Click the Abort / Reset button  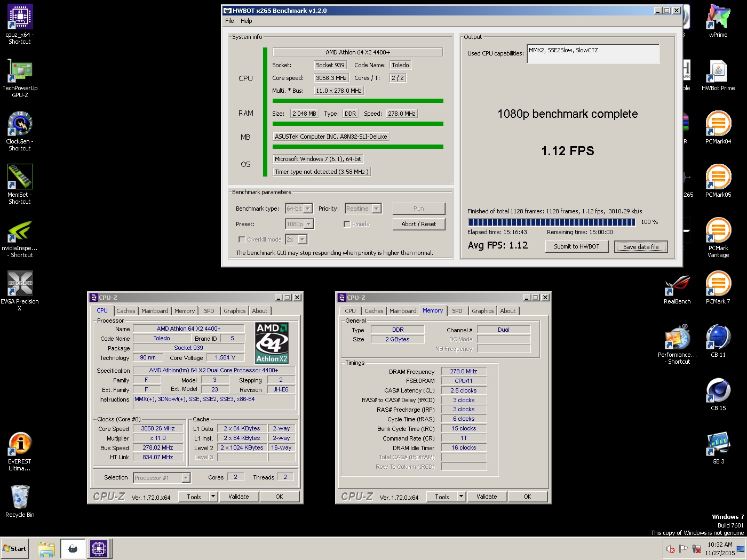(419, 224)
